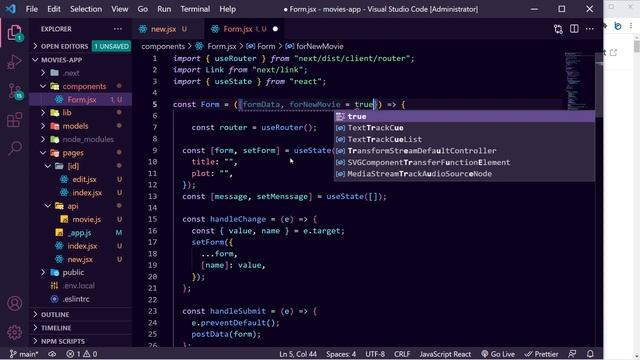The width and height of the screenshot is (640, 360).
Task: Open Help menu
Action: click(227, 9)
